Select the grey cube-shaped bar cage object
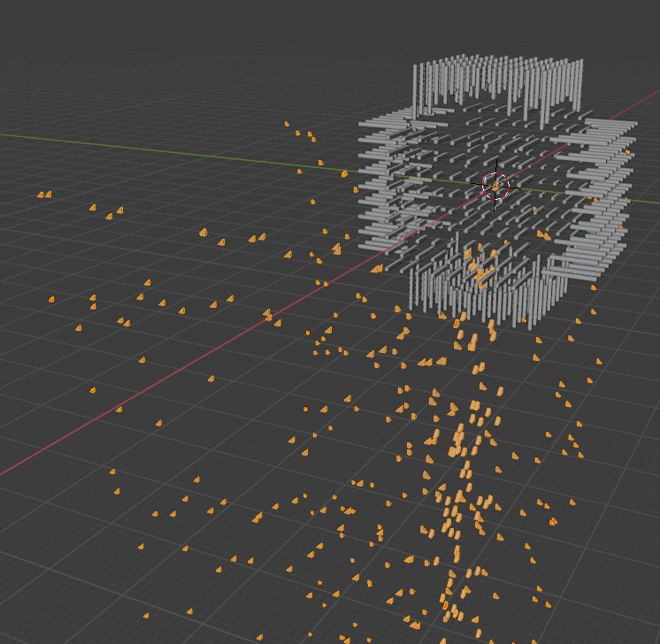Screen dimensions: 660x644 pyautogui.click(x=498, y=191)
